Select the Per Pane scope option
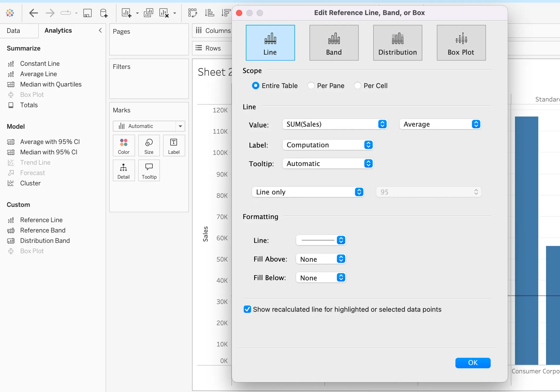Image resolution: width=560 pixels, height=392 pixels. pyautogui.click(x=311, y=86)
